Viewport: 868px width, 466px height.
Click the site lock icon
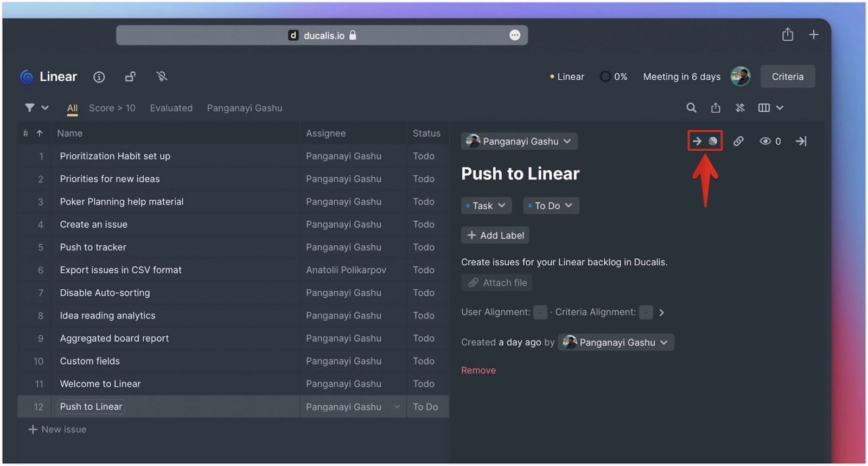(x=353, y=35)
